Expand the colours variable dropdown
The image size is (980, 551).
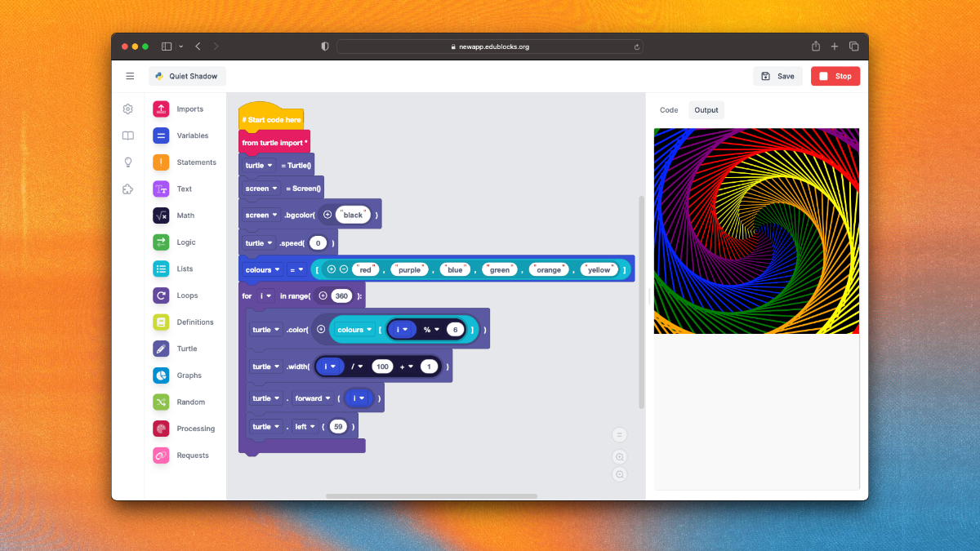[x=262, y=269]
